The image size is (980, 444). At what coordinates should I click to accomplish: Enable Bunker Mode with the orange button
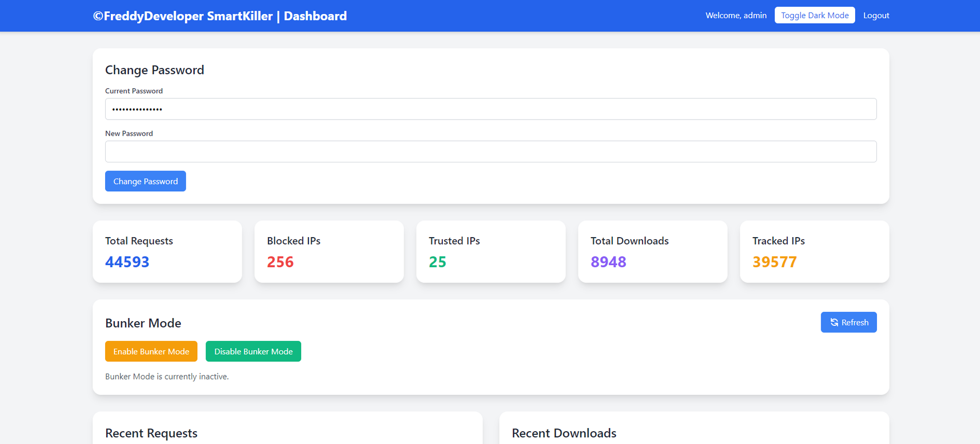(x=151, y=351)
